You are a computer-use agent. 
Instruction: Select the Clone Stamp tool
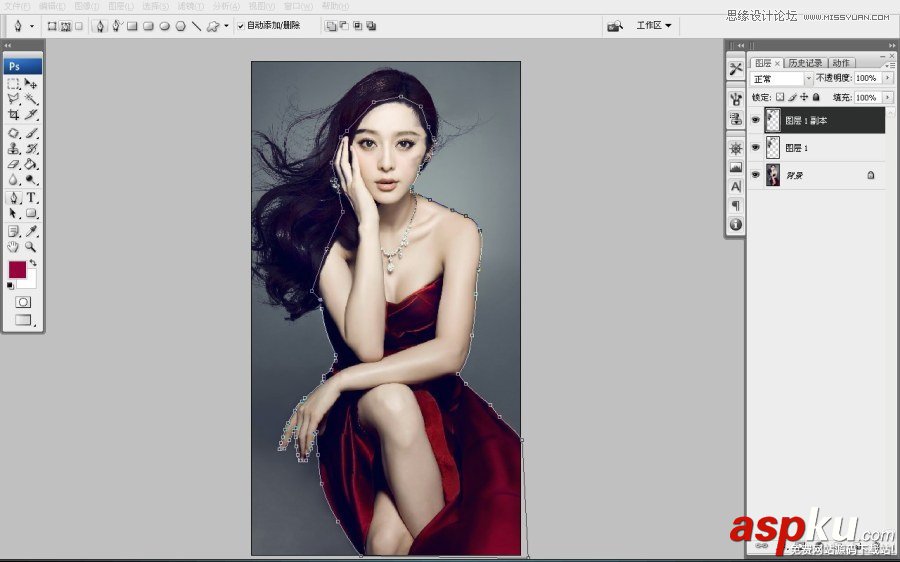point(14,149)
